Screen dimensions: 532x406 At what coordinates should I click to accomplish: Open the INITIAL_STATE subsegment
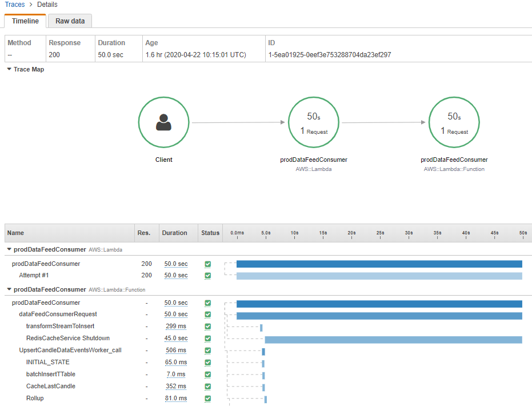48,362
